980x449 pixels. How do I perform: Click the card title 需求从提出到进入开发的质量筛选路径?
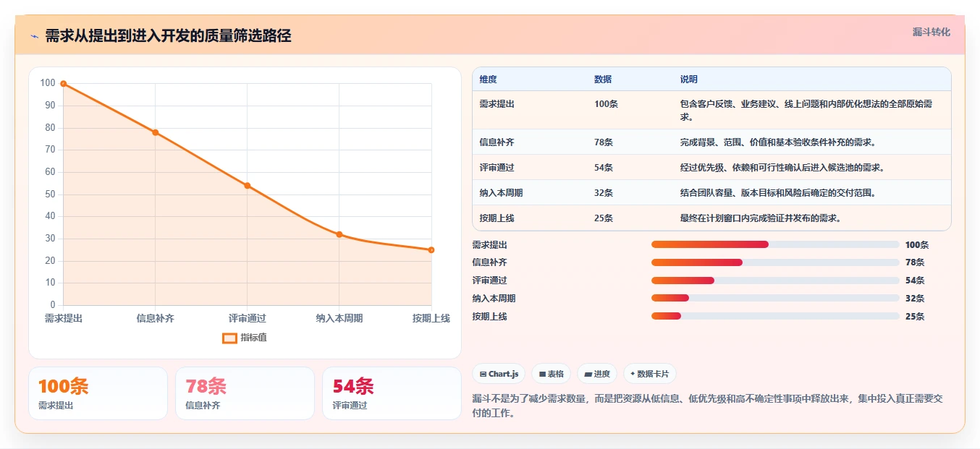pos(168,36)
